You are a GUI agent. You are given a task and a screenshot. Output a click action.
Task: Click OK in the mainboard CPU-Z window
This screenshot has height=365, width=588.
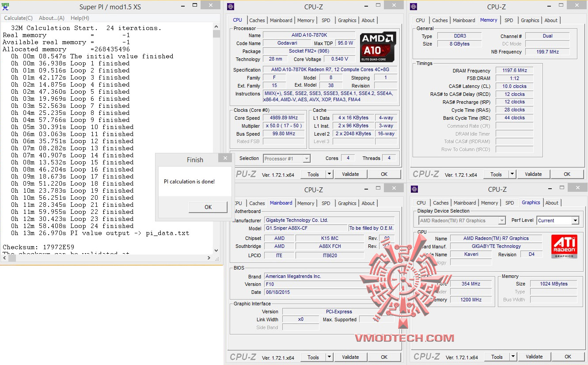tap(384, 357)
